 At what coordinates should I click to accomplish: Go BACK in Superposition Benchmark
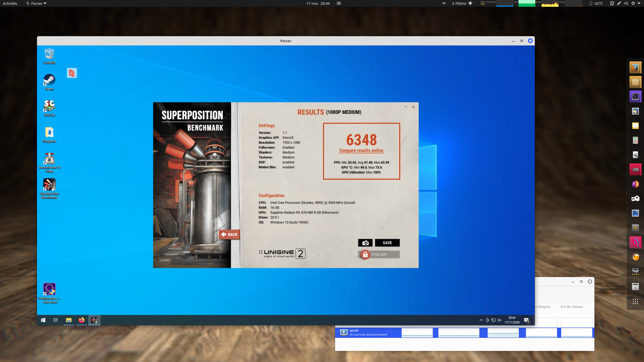229,234
